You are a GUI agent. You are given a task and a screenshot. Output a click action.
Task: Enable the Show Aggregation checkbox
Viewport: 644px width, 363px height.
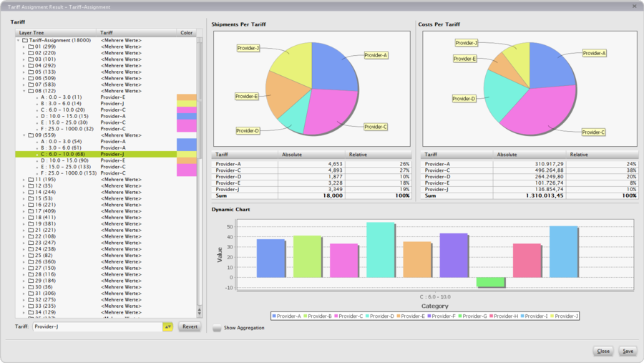pyautogui.click(x=217, y=328)
